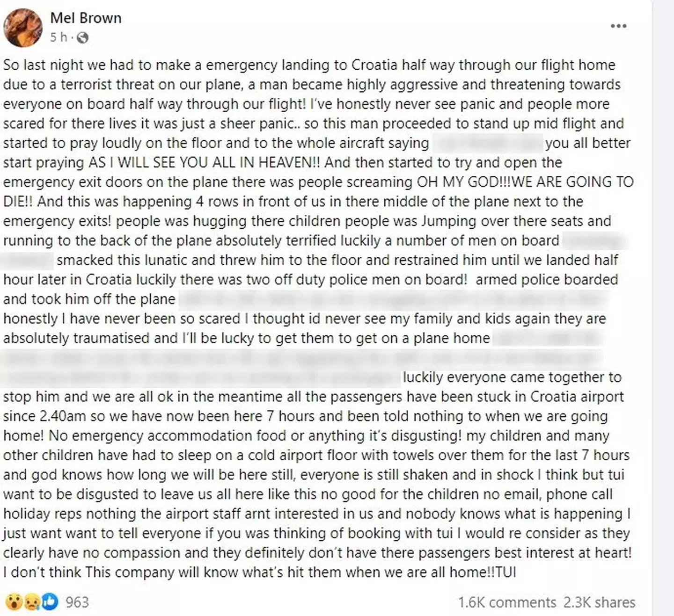Click the "5 h" post timestamp

coord(59,37)
